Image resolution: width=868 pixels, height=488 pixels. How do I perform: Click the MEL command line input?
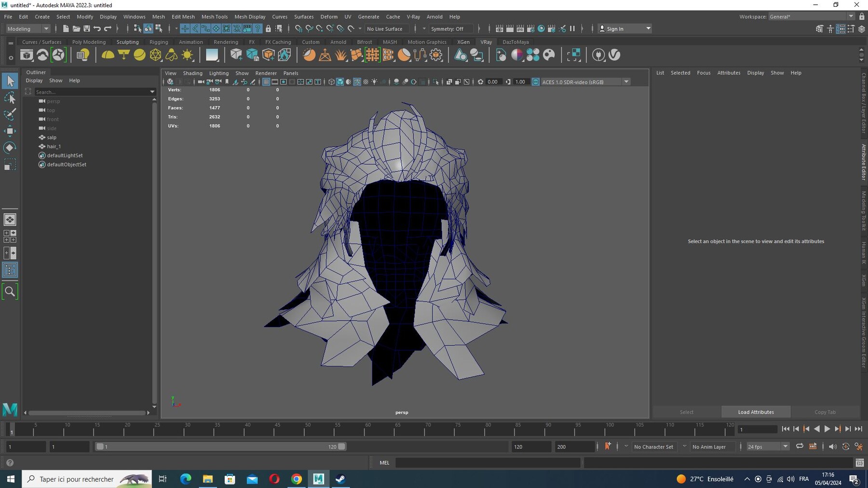[x=488, y=462]
